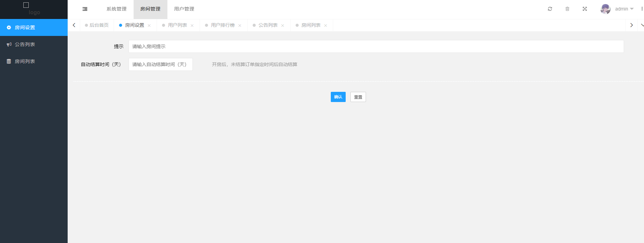Open the three-dot more options icon

(642, 9)
